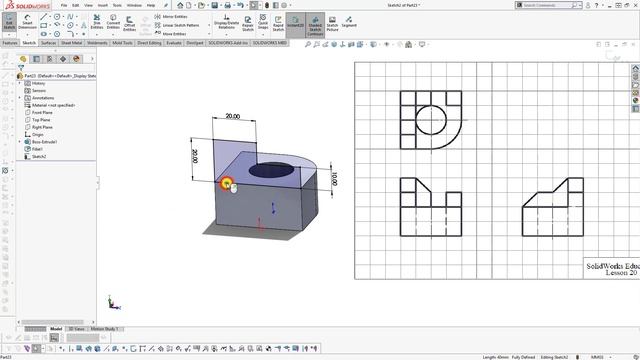Select the Sketch Fillet tool
The image size is (640, 360).
coord(70,34)
